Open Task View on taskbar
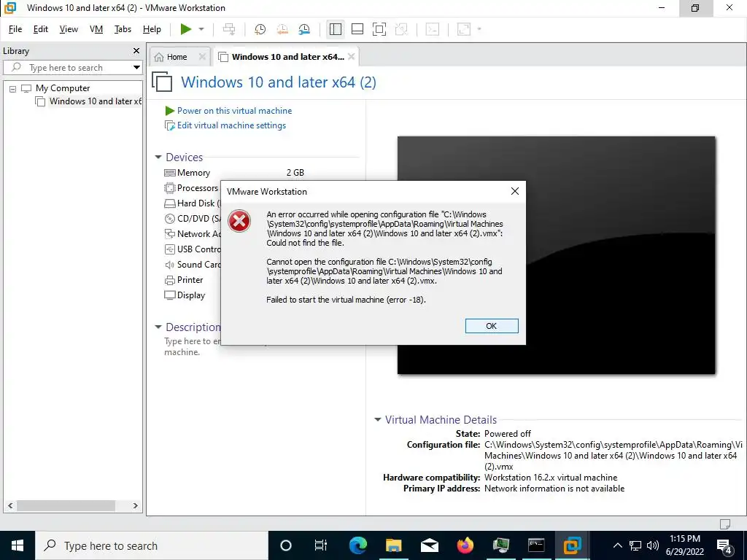 click(x=321, y=545)
